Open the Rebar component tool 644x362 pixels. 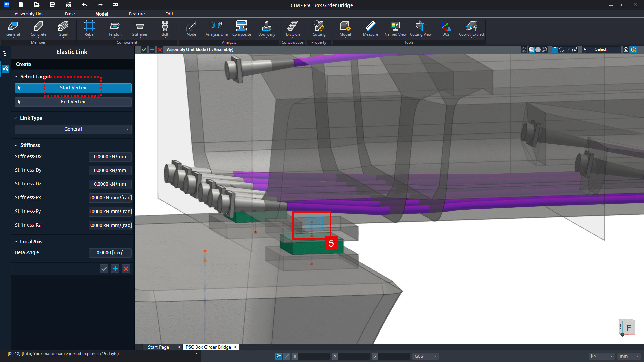point(90,29)
